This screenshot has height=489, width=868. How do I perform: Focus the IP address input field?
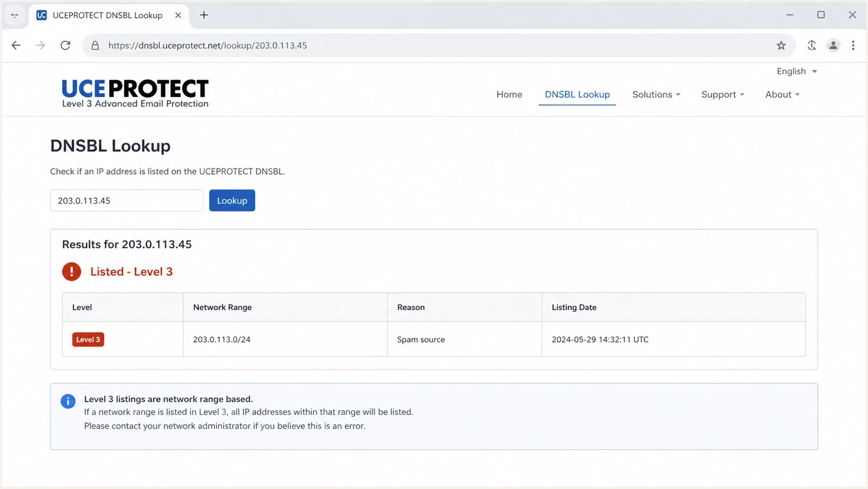127,201
